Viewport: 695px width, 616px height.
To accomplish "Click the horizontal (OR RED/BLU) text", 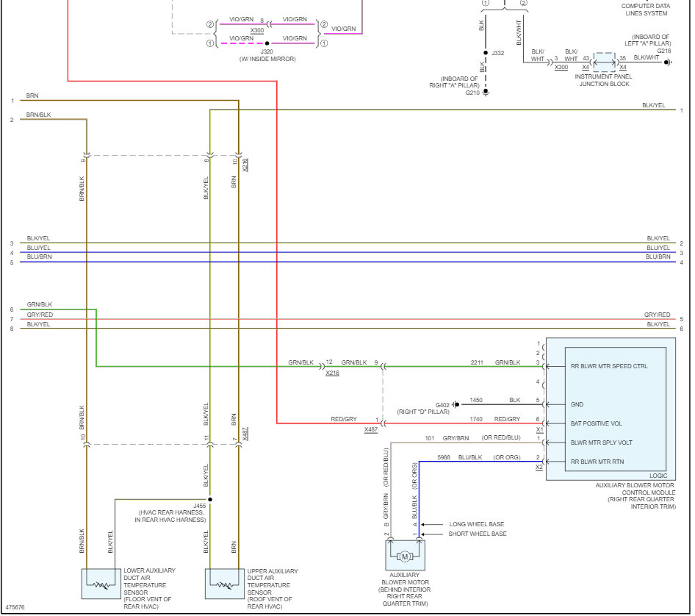I will (x=501, y=438).
